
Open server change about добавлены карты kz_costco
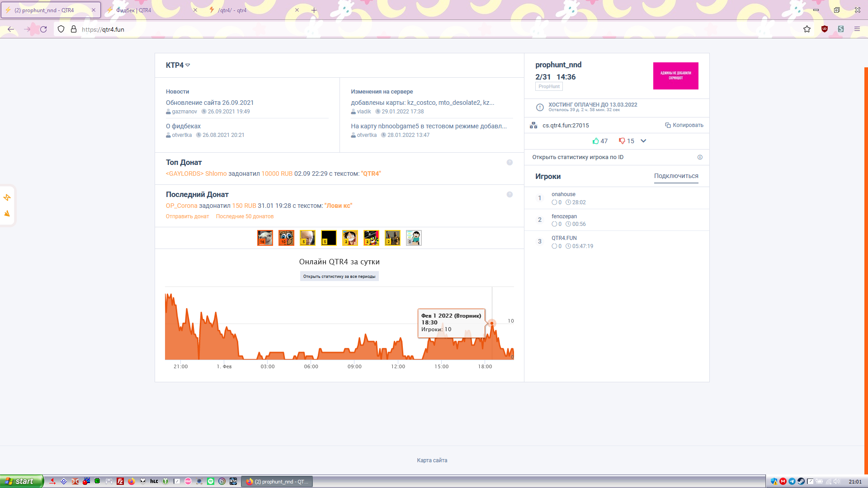(x=422, y=103)
